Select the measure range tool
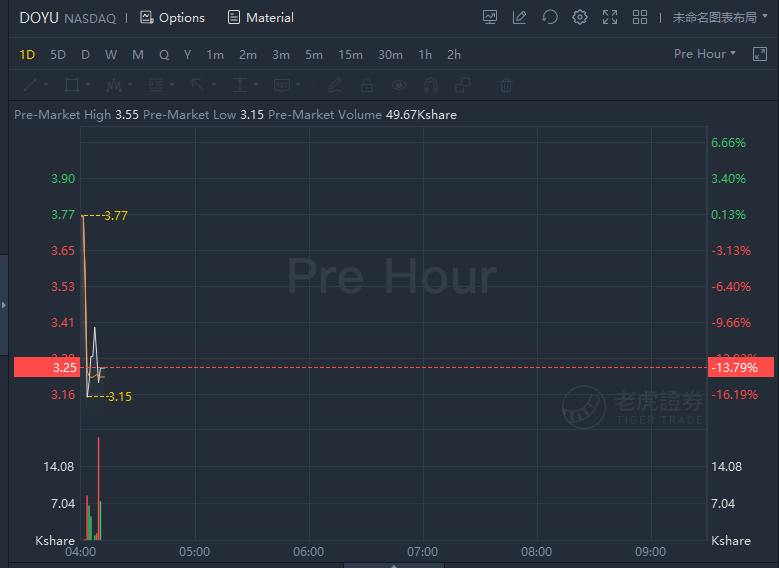 point(240,85)
